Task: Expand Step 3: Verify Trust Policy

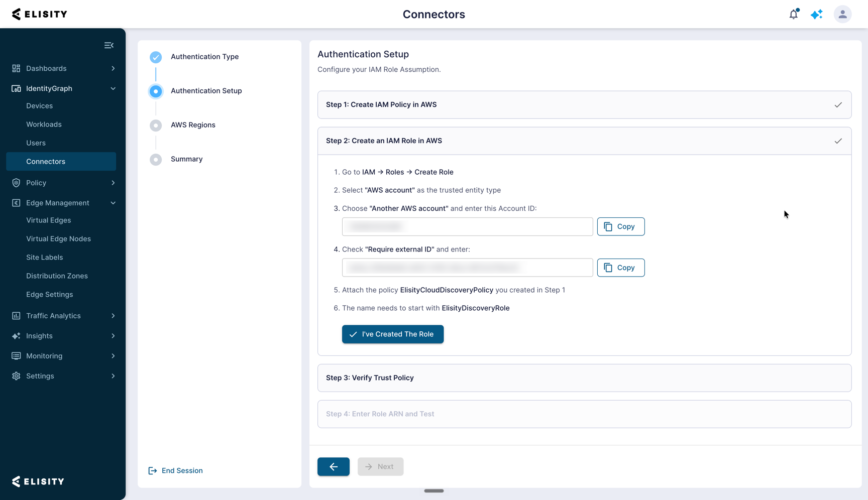Action: tap(584, 378)
